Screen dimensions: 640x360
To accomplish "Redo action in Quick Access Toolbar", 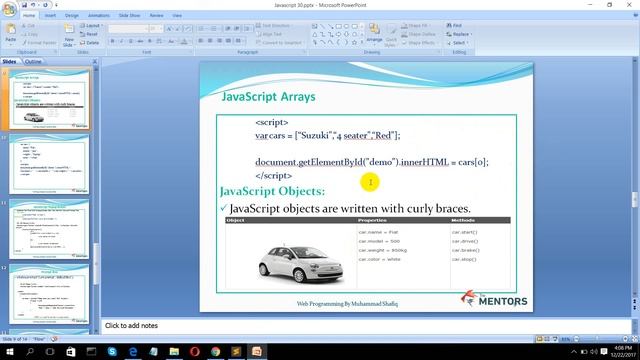I will (45, 5).
